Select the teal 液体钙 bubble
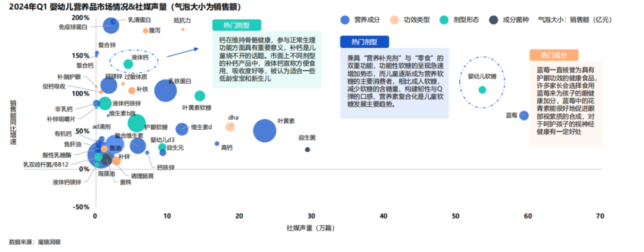This screenshot has height=252, width=644. tap(128, 64)
